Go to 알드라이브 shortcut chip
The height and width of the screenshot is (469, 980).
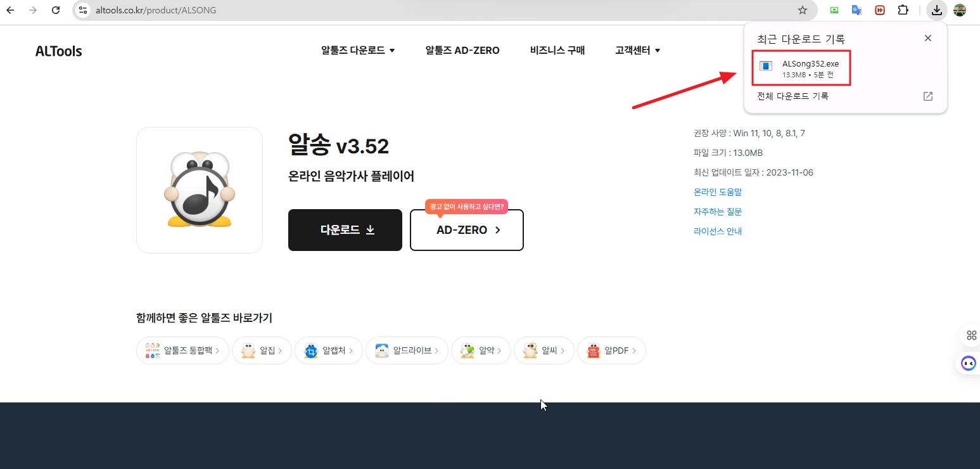tap(407, 350)
